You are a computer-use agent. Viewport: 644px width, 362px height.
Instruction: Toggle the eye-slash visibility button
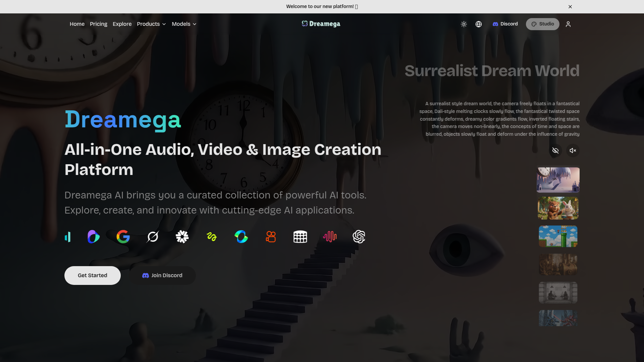tap(555, 150)
